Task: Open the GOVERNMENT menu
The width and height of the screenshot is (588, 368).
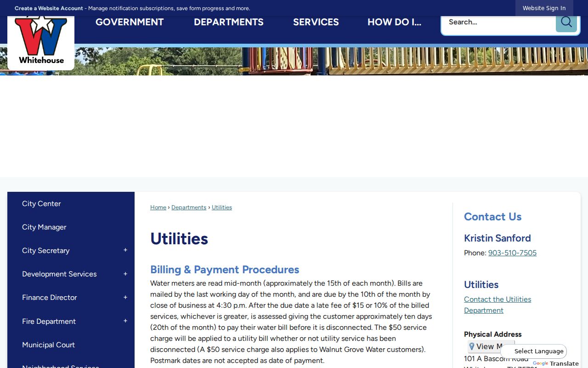Action: (x=130, y=22)
